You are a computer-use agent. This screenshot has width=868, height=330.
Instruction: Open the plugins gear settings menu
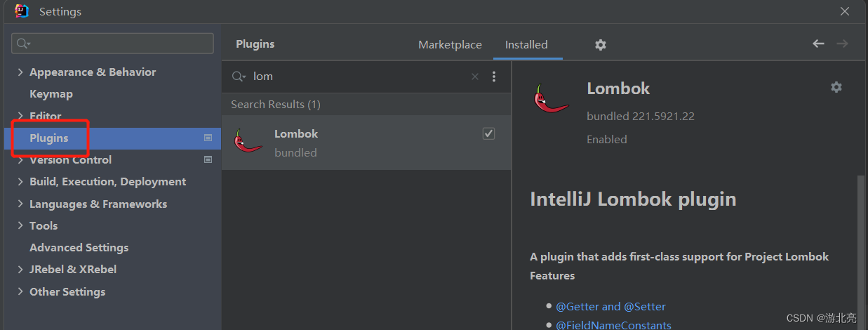click(601, 44)
